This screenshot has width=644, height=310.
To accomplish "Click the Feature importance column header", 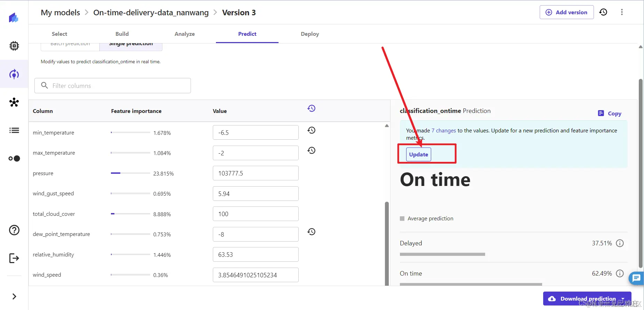I will (136, 111).
